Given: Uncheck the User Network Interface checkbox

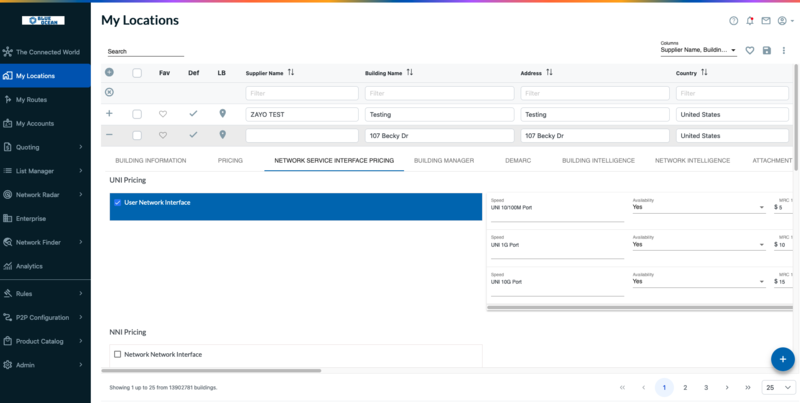Looking at the screenshot, I should pos(117,203).
